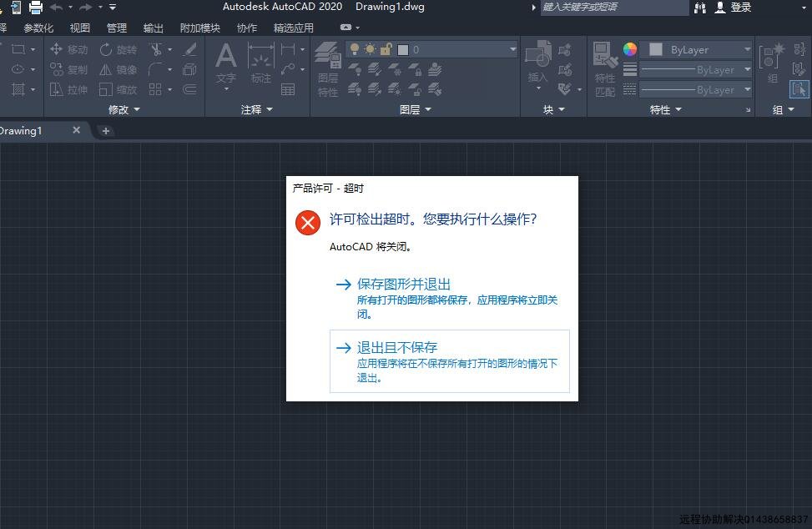Click the lineweight lines icon
812x529 pixels.
pos(630,69)
